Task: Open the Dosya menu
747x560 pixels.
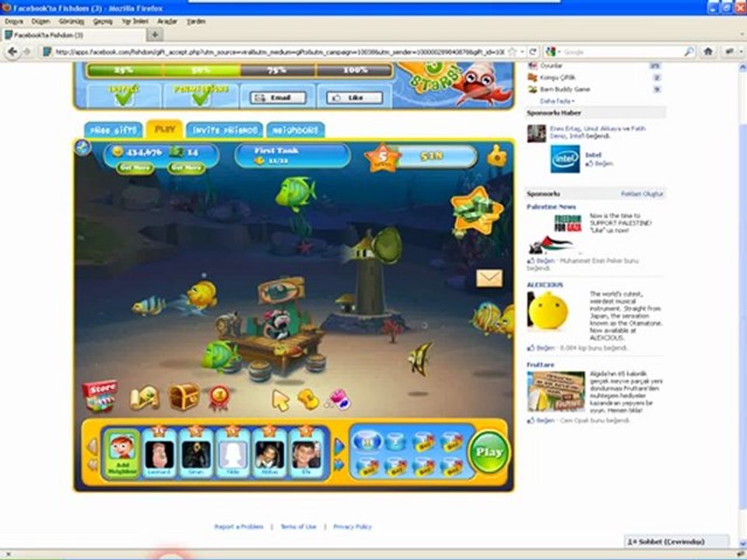Action: [14, 22]
